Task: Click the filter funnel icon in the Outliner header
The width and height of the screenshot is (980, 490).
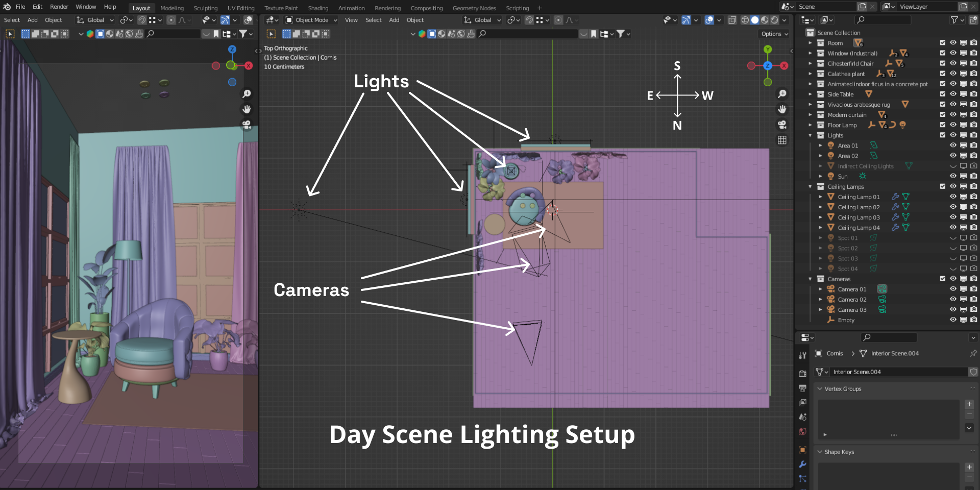Action: click(955, 20)
